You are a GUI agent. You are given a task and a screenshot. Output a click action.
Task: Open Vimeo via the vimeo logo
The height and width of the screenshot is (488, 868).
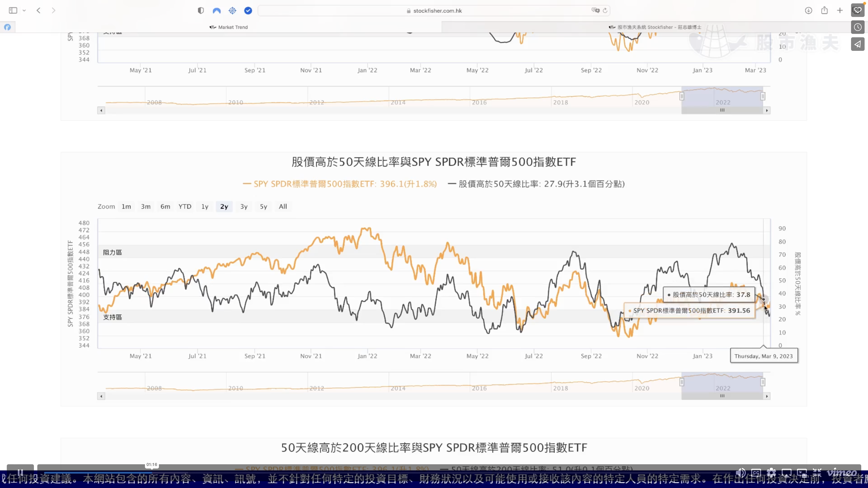coord(842,473)
